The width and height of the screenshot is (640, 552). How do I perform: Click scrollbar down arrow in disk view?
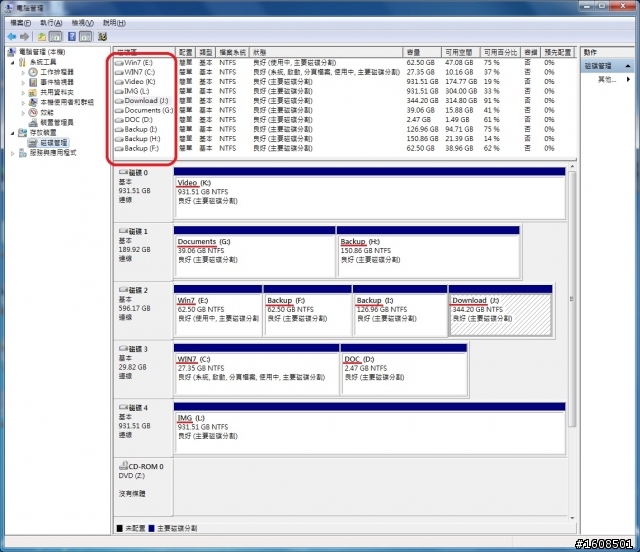point(572,518)
